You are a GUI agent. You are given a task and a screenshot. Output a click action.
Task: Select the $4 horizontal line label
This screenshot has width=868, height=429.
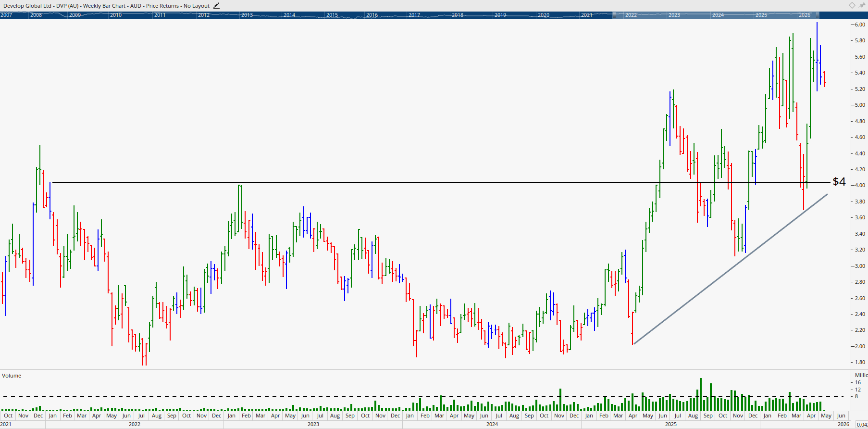839,181
